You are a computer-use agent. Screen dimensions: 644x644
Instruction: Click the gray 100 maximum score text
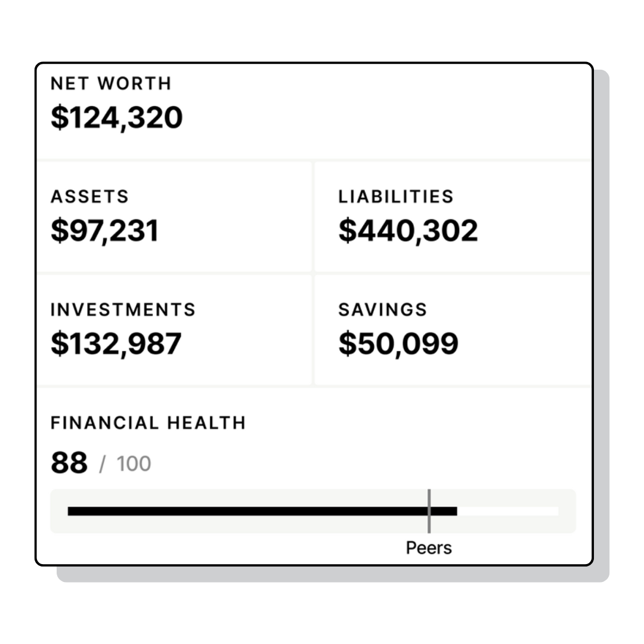[x=134, y=464]
